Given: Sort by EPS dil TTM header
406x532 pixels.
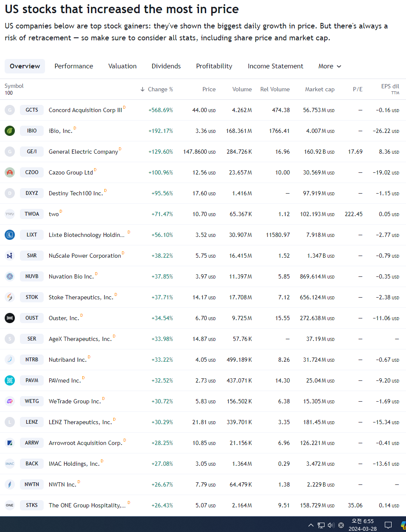Looking at the screenshot, I should click(390, 89).
